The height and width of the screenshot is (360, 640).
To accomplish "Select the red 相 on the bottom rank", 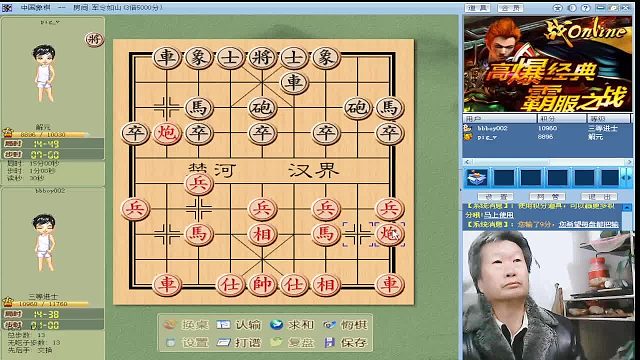I will click(x=326, y=284).
